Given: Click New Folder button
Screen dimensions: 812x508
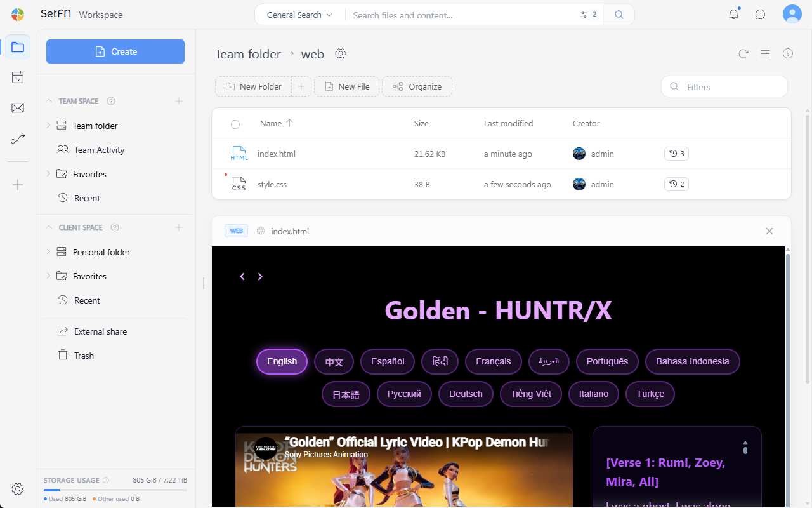Looking at the screenshot, I should click(x=253, y=86).
